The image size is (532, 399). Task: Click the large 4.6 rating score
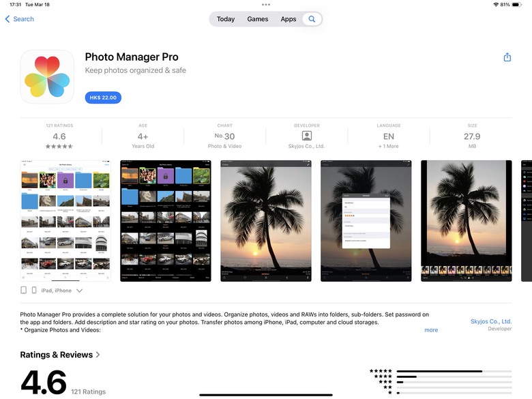click(x=44, y=383)
